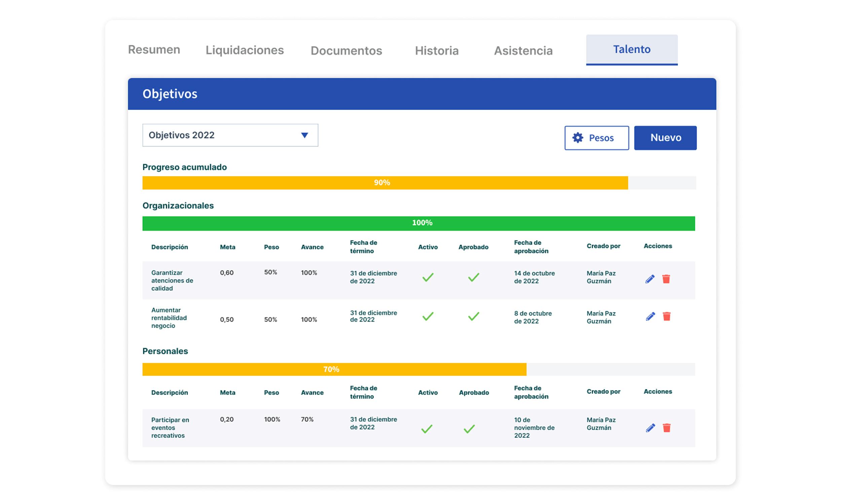Expand the Organizacionales section header
Image resolution: width=841 pixels, height=504 pixels.
(178, 206)
